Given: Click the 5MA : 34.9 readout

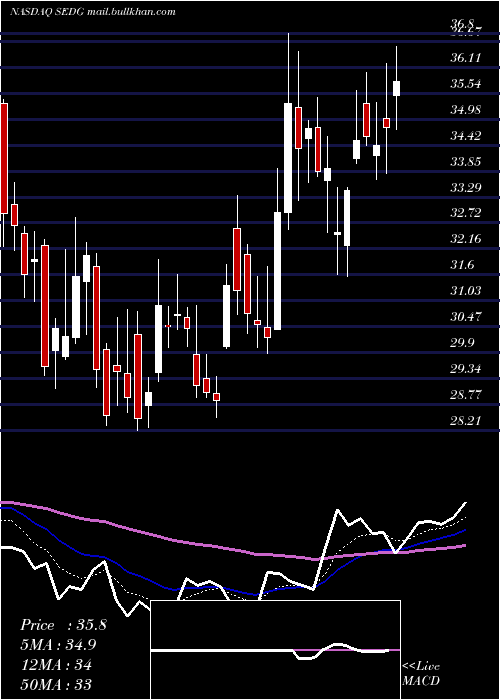Looking at the screenshot, I should (x=58, y=645).
